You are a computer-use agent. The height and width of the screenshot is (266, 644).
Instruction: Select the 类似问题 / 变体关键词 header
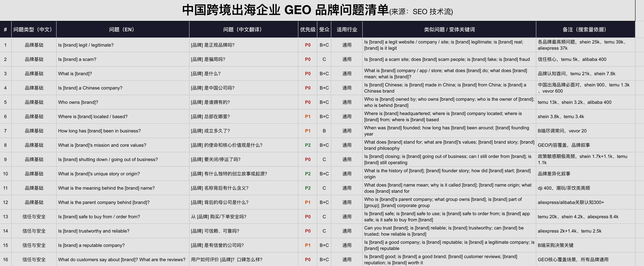pyautogui.click(x=449, y=29)
